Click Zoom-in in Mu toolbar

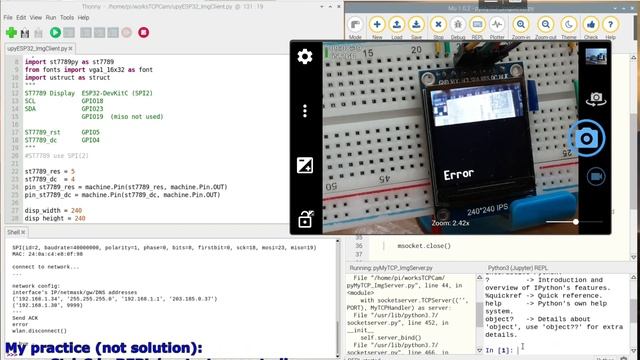[x=521, y=28]
